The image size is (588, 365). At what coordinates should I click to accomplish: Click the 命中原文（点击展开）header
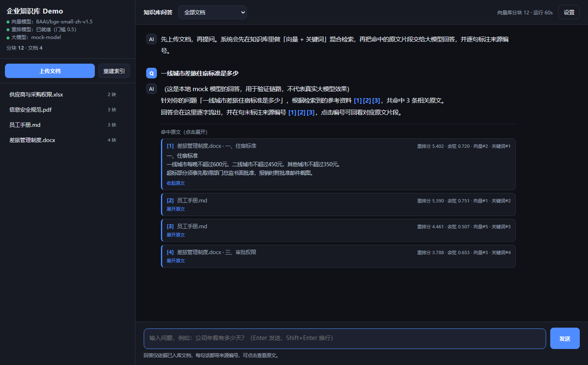(184, 132)
